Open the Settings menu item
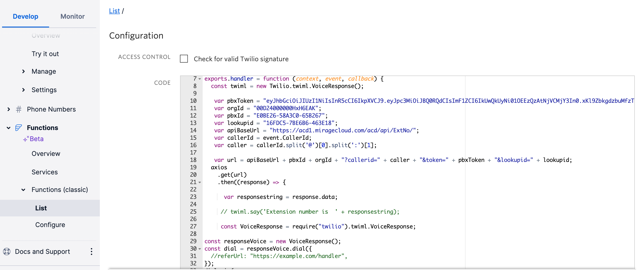 click(44, 90)
